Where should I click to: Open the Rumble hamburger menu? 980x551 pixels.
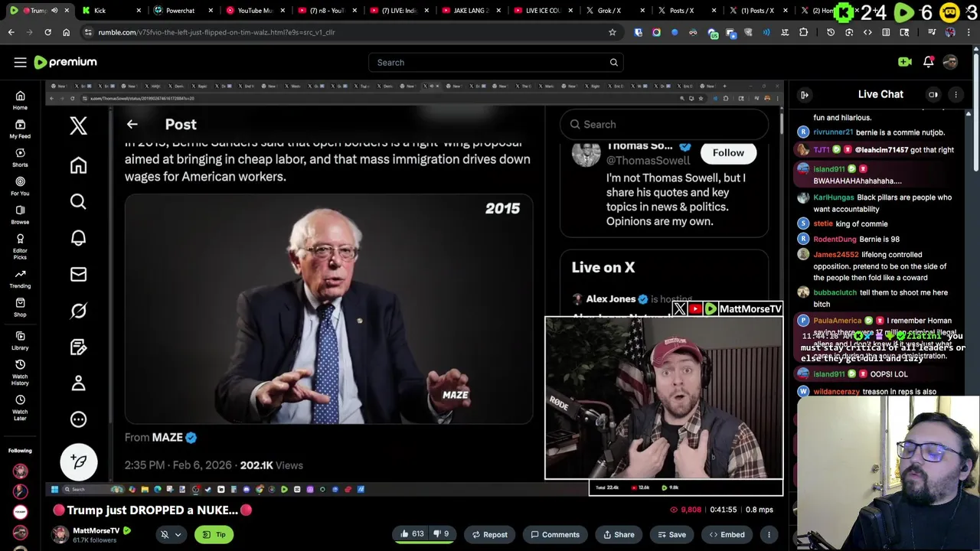tap(20, 62)
